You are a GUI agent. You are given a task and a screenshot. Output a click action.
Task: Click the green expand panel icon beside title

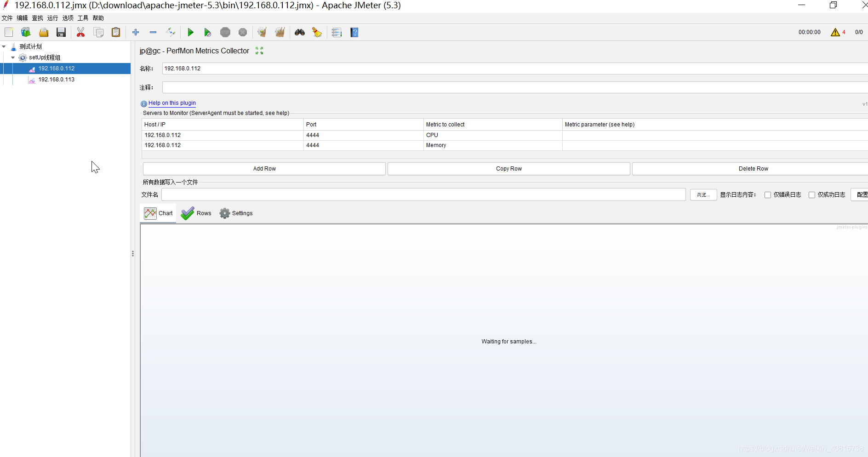tap(259, 51)
